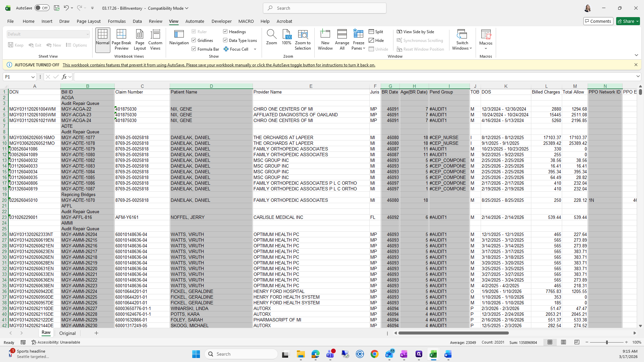Open the Formulas ribbon tab

[117, 21]
